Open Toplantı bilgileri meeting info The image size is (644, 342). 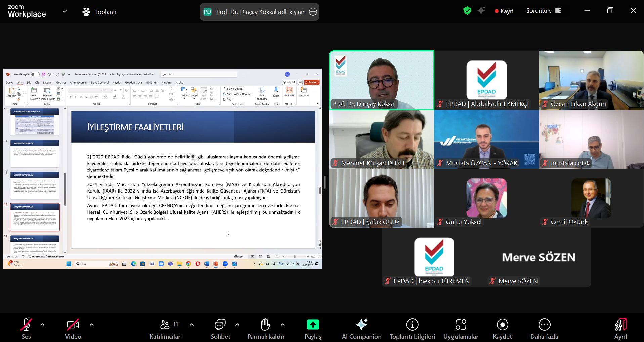tap(412, 325)
